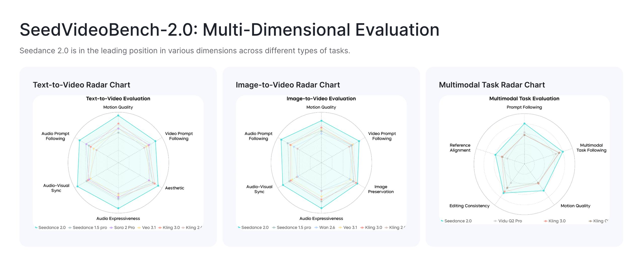Viewport: 644px width, 261px height.
Task: Click Seedance 2.0 legend marker in Text-to-Video chart
Action: click(36, 227)
